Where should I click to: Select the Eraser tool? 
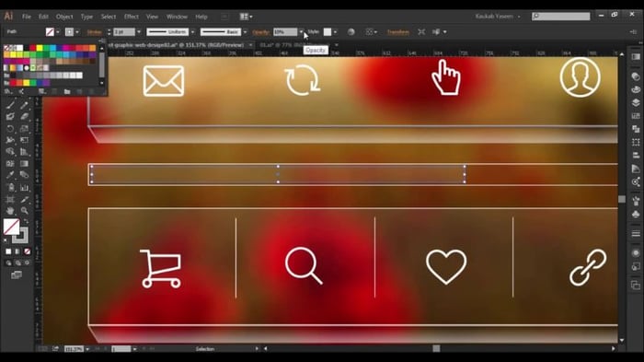click(x=24, y=117)
